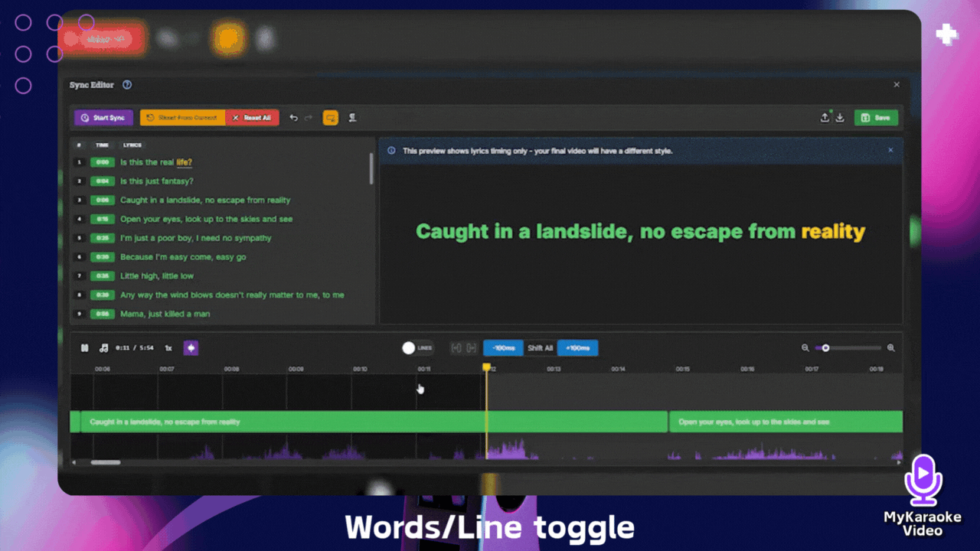980x551 pixels.
Task: Click 'Open your eyes' timeline block
Action: (x=786, y=422)
